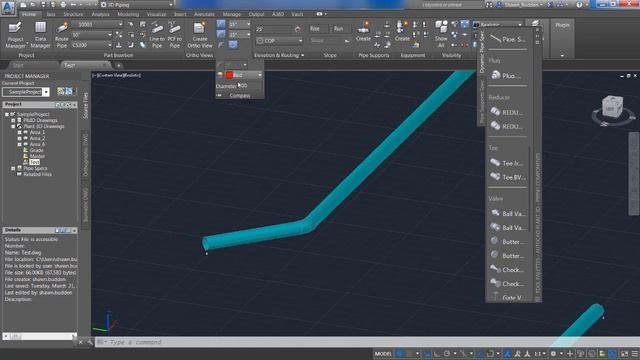Click the COP justification dropdown
The image size is (640, 360).
[x=280, y=40]
